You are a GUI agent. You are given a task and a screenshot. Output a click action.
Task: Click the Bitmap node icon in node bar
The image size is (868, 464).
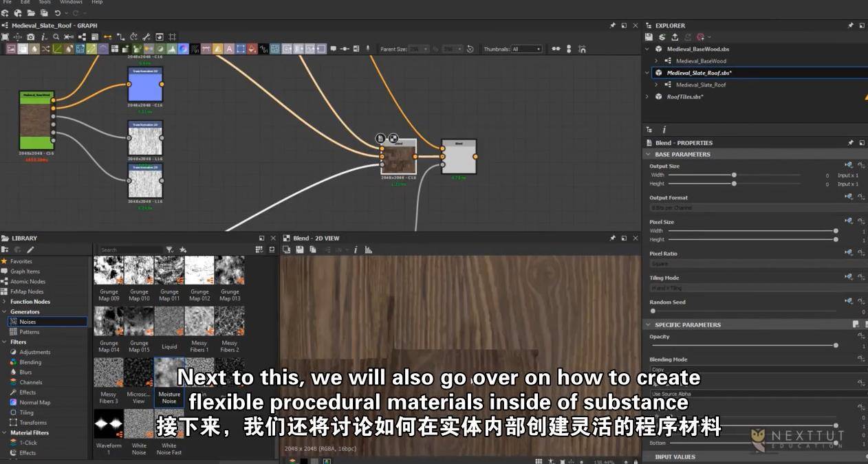coord(11,49)
